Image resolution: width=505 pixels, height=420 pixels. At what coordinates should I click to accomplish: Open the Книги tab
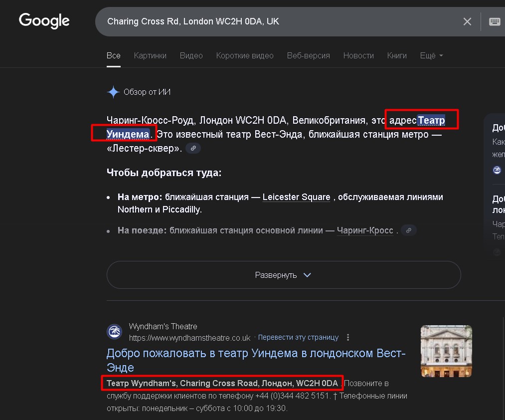pos(397,55)
